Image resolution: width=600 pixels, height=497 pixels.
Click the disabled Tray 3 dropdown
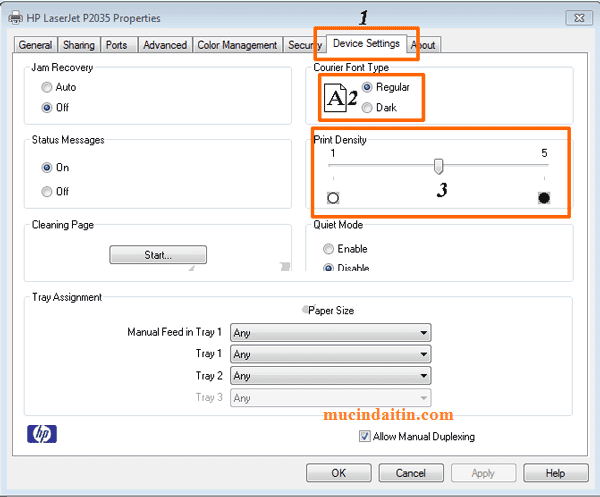click(x=330, y=398)
